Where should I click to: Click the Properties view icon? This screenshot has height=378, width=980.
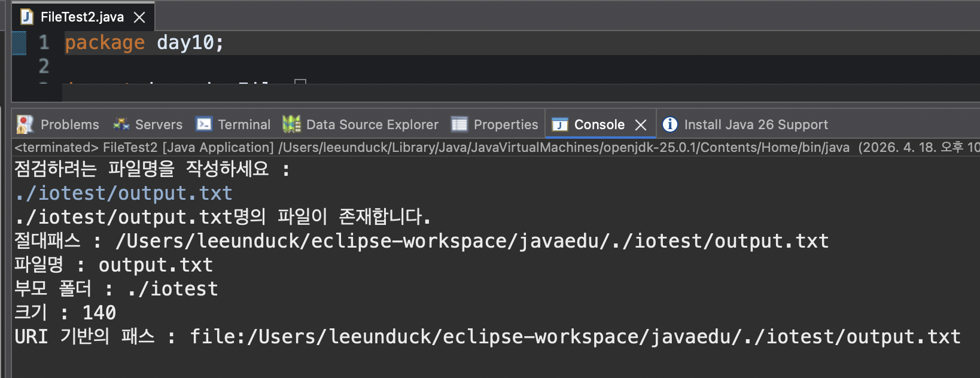(459, 124)
